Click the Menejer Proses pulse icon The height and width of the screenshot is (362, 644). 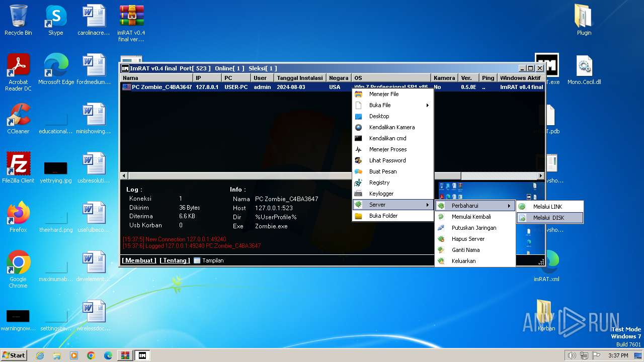[x=358, y=149]
